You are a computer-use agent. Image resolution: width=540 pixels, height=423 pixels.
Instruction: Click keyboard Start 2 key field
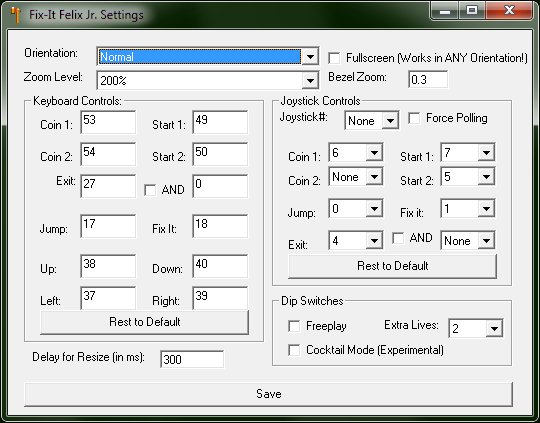coord(220,154)
